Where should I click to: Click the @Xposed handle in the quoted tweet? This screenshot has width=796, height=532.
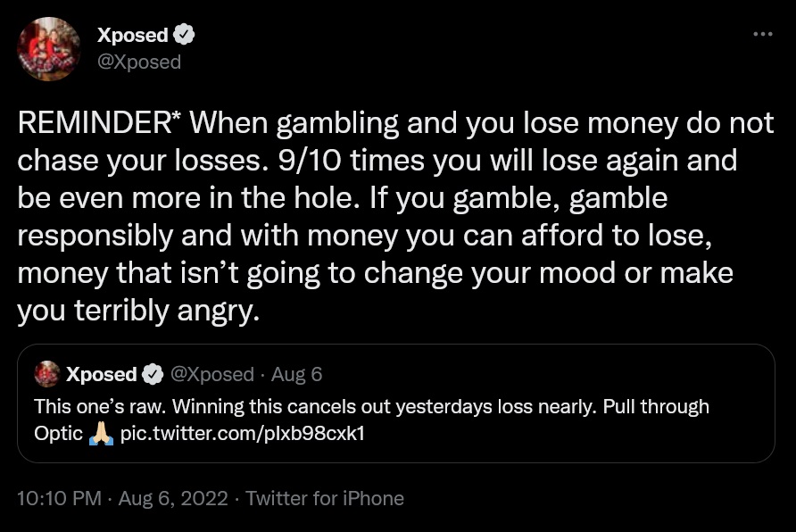click(211, 374)
